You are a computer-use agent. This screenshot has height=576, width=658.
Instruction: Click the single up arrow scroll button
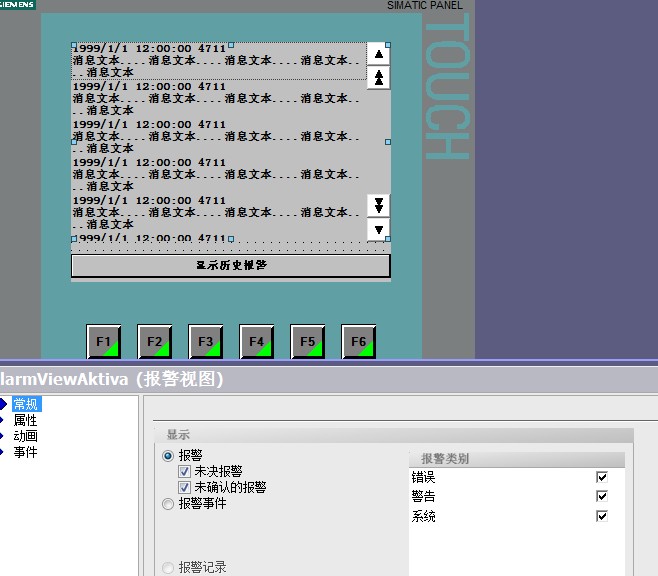tap(379, 54)
